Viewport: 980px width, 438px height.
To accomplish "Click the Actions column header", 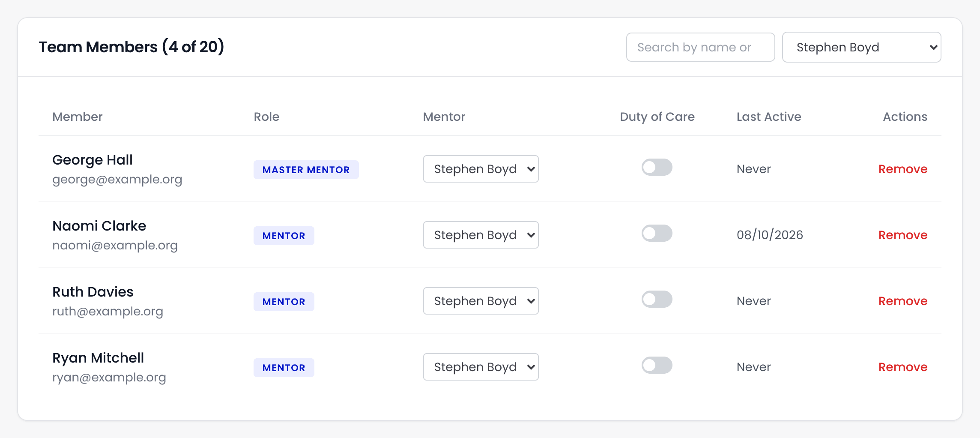I will coord(905,117).
